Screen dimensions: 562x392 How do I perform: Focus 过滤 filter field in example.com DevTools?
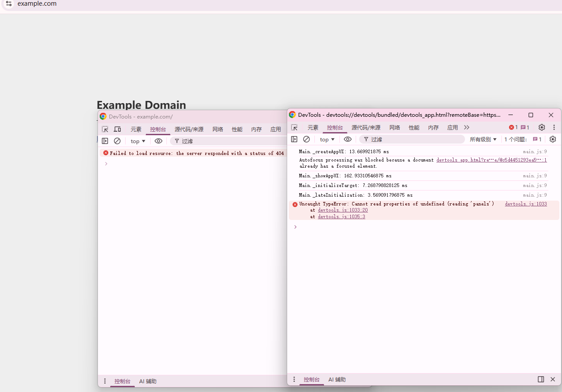tap(228, 141)
